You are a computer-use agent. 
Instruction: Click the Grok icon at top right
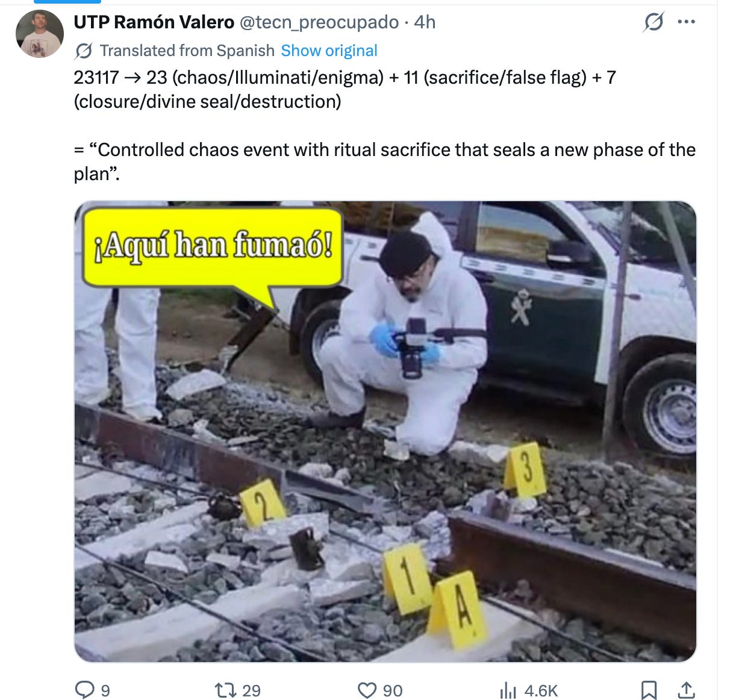pyautogui.click(x=653, y=22)
